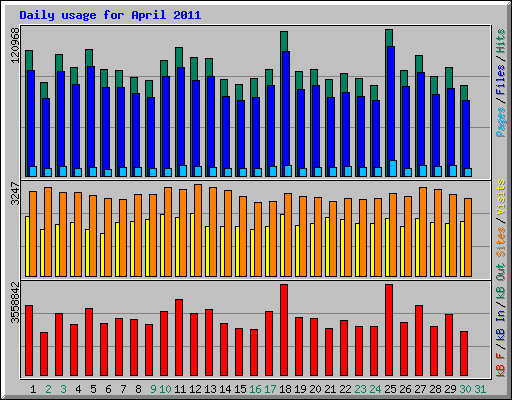
Task: Click the blue Files bar for day 5
Action: [91, 117]
